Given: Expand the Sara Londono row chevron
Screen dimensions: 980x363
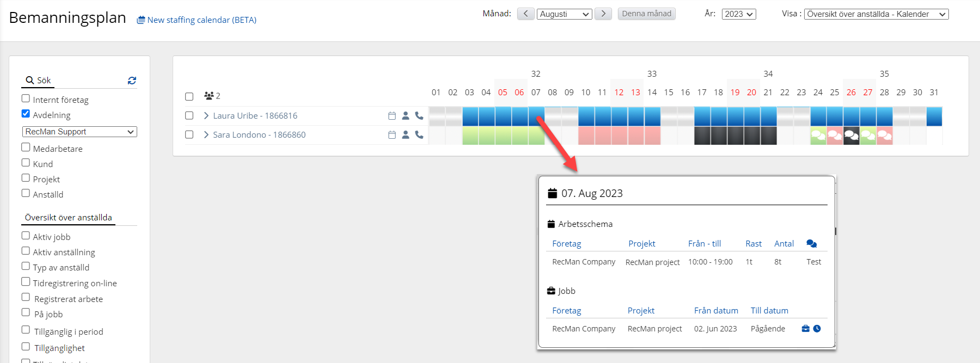Looking at the screenshot, I should tap(206, 135).
